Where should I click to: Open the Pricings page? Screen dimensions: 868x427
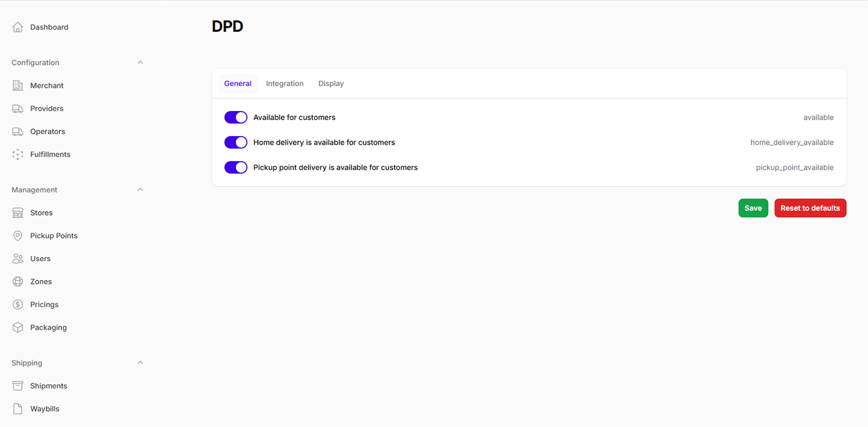click(44, 305)
